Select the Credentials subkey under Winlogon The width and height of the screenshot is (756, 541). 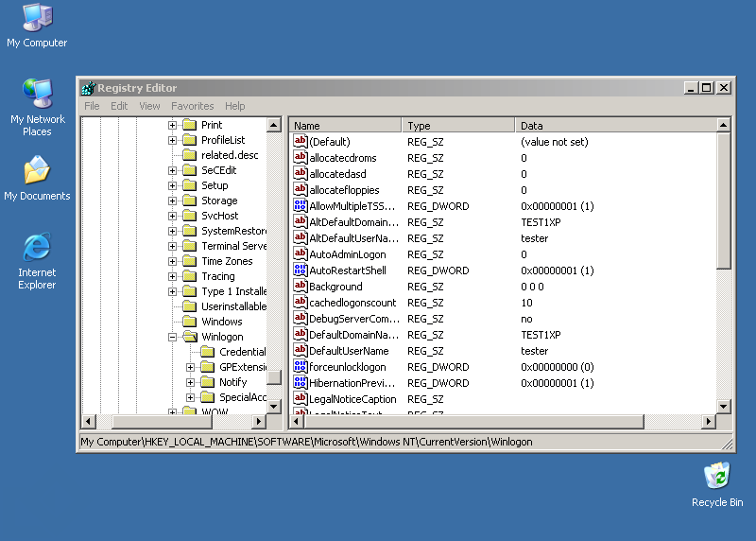tap(242, 352)
